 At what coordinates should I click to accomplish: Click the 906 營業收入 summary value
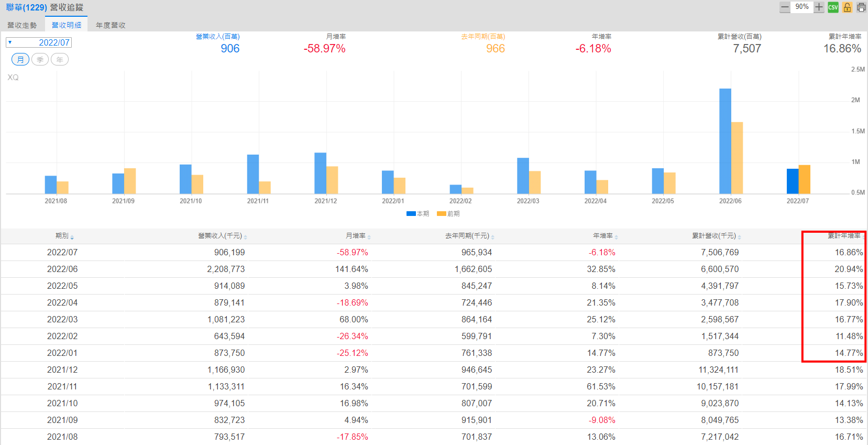(x=230, y=49)
